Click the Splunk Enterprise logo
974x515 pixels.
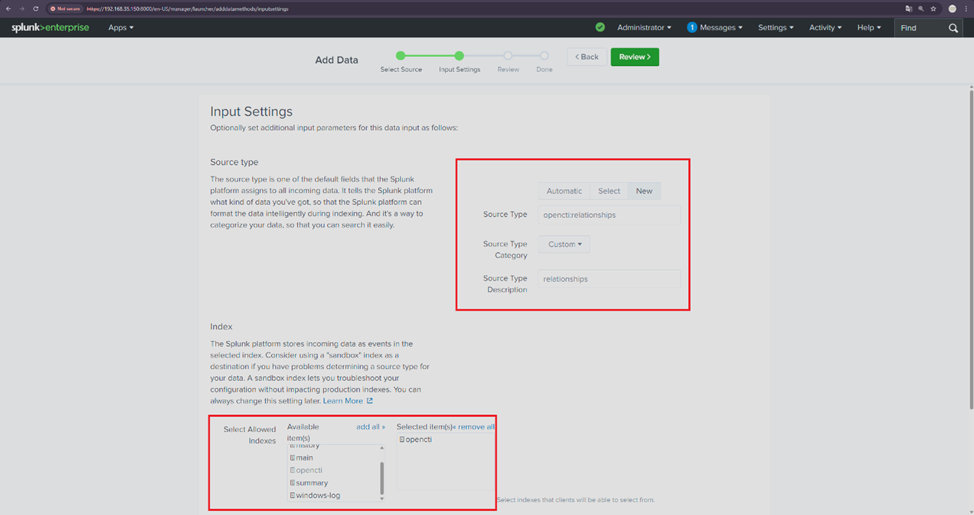tap(50, 28)
